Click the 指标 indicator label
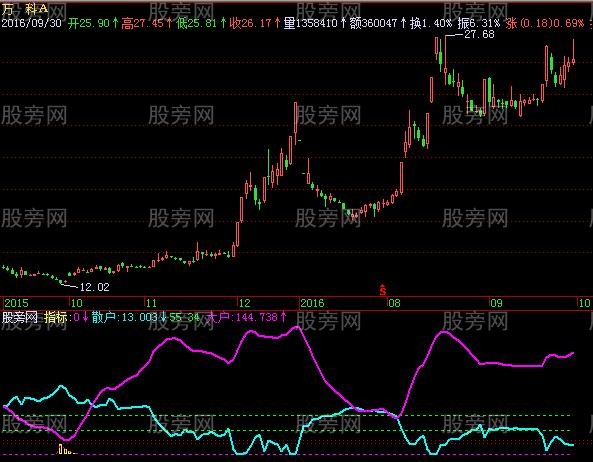Screen dimensions: 593x462 click(56, 317)
